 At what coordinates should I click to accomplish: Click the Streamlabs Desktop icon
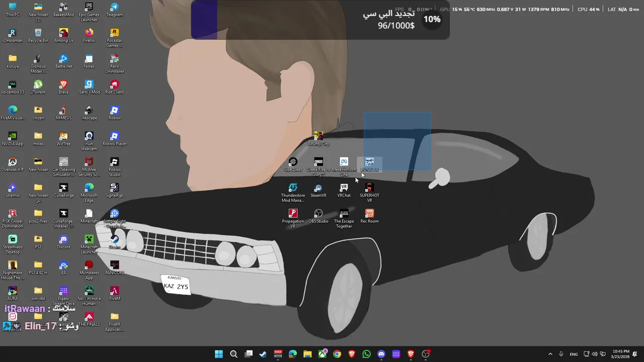click(13, 244)
